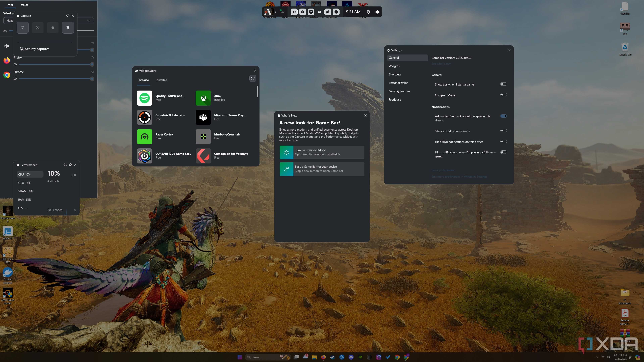Adjust the Firefox volume slider
The height and width of the screenshot is (362, 644).
pos(57,64)
